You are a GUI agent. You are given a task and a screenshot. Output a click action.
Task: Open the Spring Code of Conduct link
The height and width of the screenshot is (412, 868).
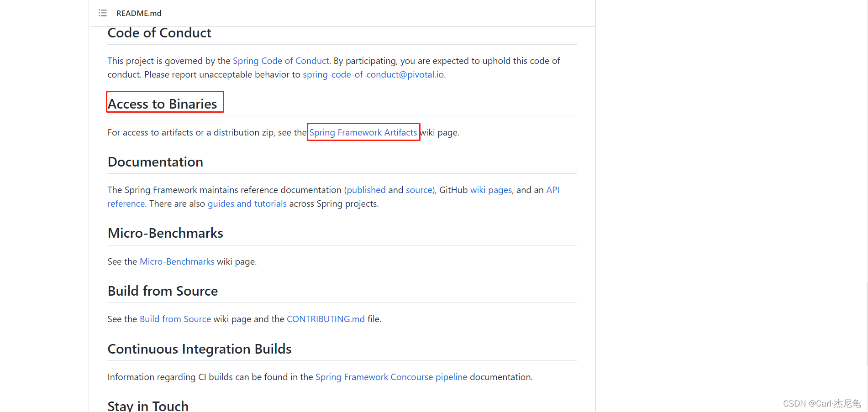coord(281,61)
